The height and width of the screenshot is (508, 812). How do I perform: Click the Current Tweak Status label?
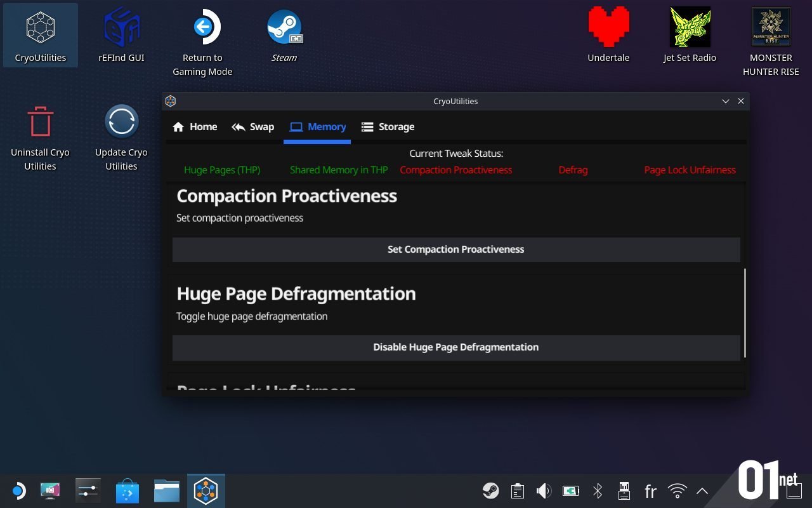tap(456, 154)
